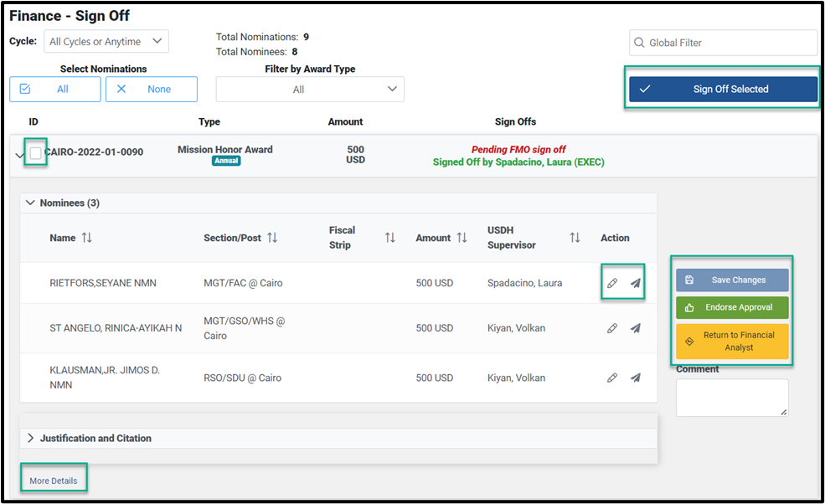The image size is (825, 504).
Task: Click the Save Changes button
Action: tap(732, 280)
